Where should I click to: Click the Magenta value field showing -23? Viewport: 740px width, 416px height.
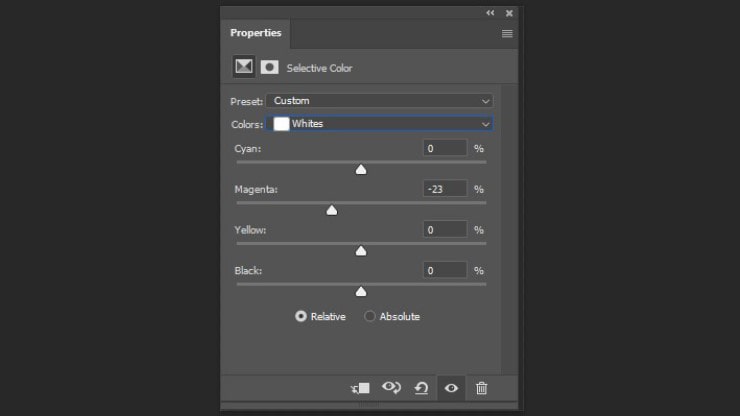pyautogui.click(x=445, y=189)
